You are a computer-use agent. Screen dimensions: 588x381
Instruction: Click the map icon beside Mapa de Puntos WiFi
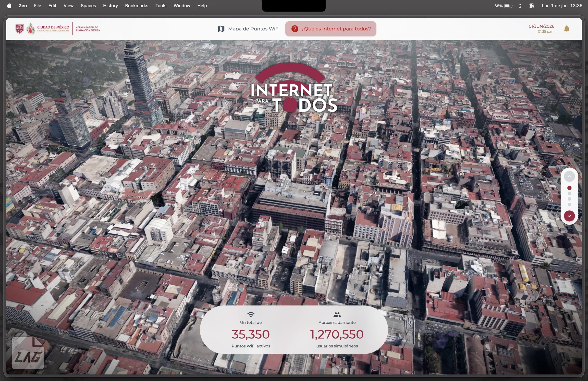click(x=221, y=29)
